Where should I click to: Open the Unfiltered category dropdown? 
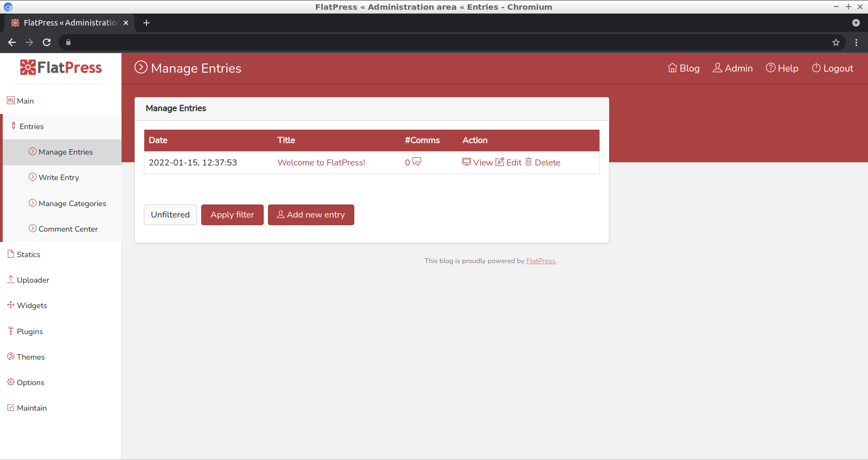pos(170,215)
